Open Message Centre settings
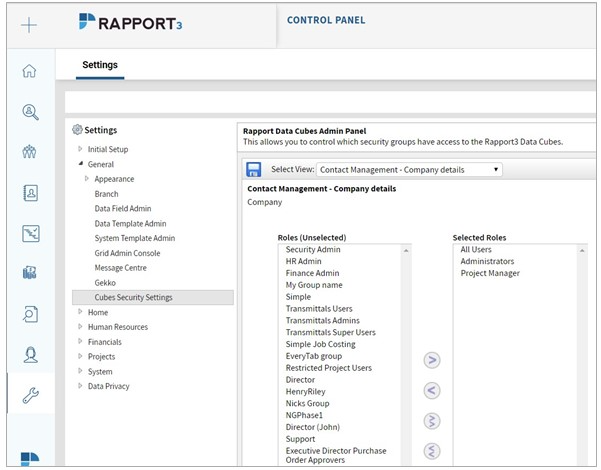Viewport: 601px width, 470px height. point(120,268)
